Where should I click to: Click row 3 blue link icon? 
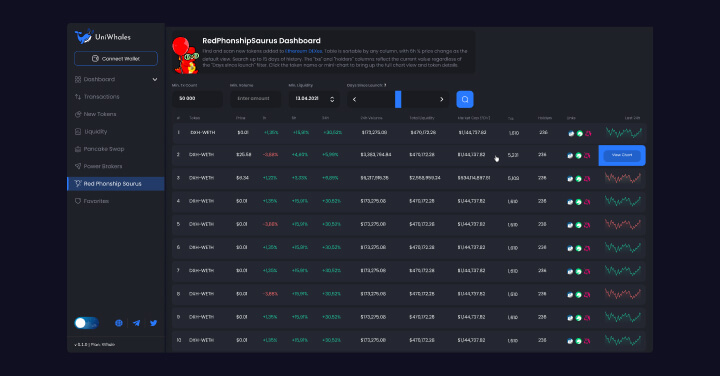(570, 179)
